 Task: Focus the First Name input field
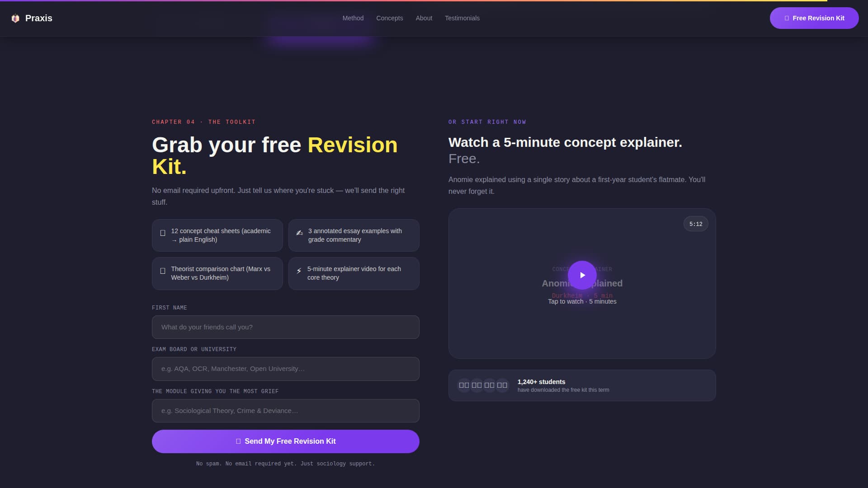coord(286,327)
